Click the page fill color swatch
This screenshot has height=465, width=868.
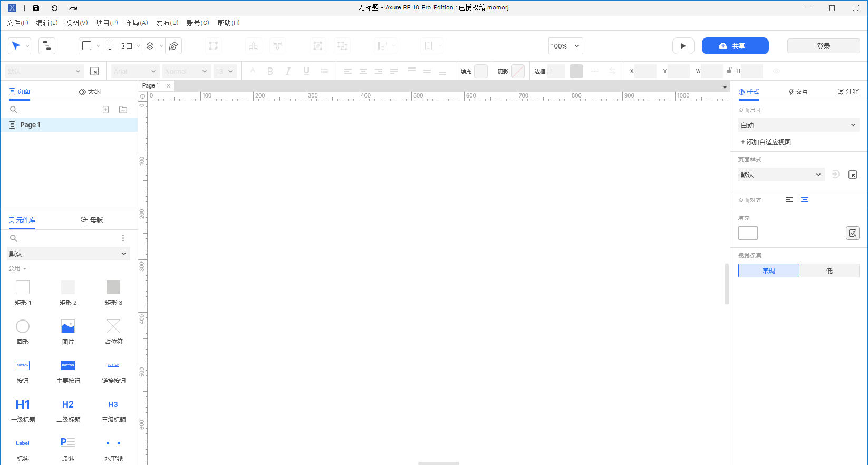click(748, 233)
